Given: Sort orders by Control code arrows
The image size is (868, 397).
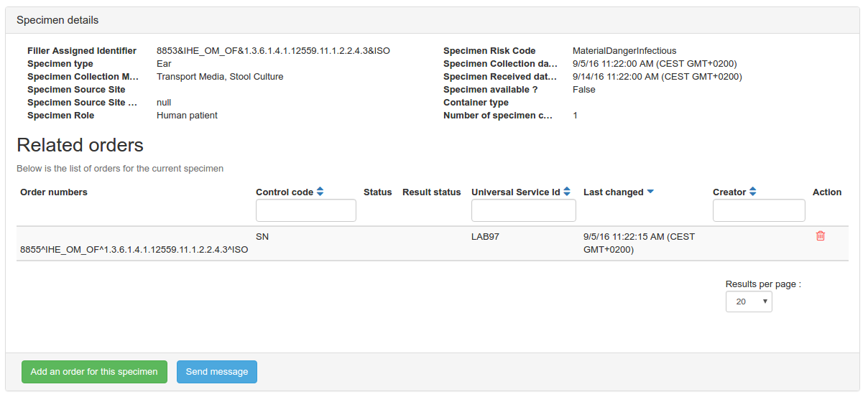Looking at the screenshot, I should 320,192.
